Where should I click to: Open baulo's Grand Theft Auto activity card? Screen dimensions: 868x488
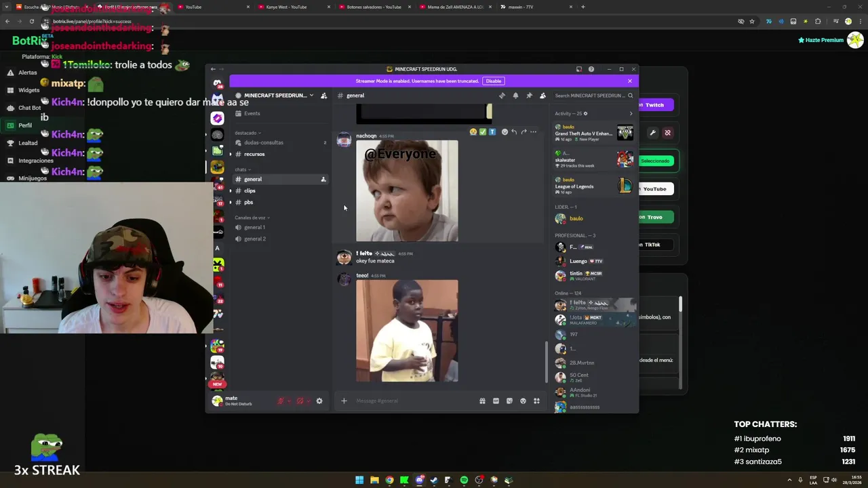point(594,132)
